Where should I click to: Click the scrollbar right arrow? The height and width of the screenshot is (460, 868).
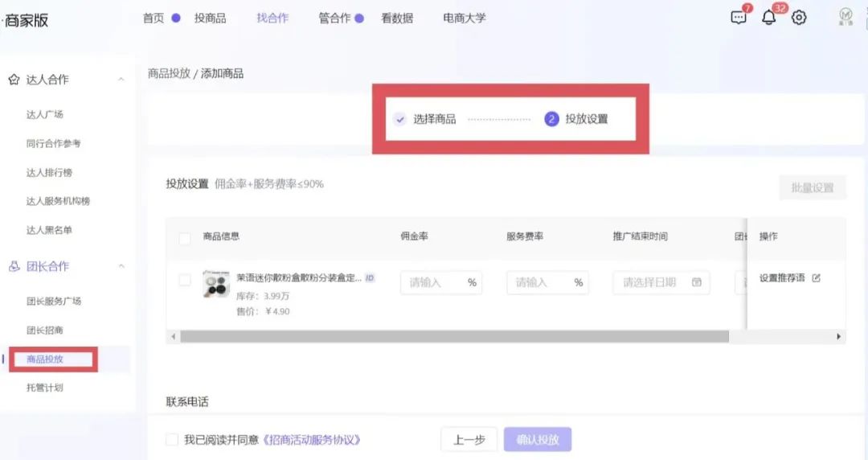(x=838, y=336)
